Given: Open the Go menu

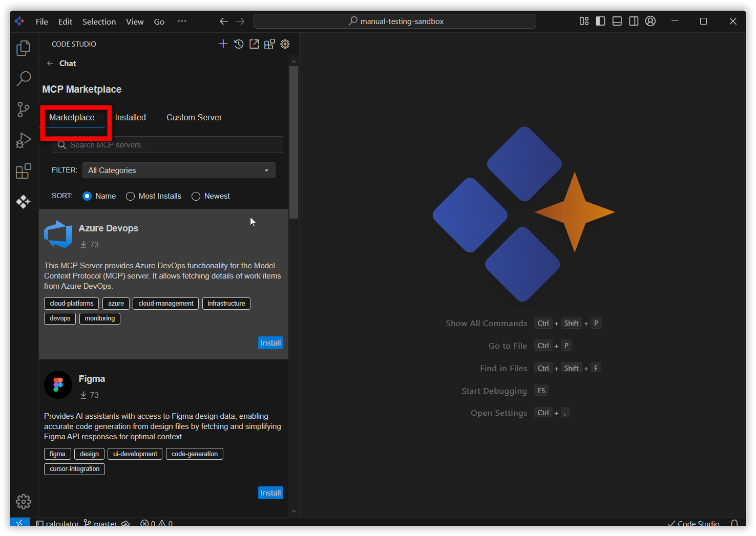Looking at the screenshot, I should click(159, 22).
